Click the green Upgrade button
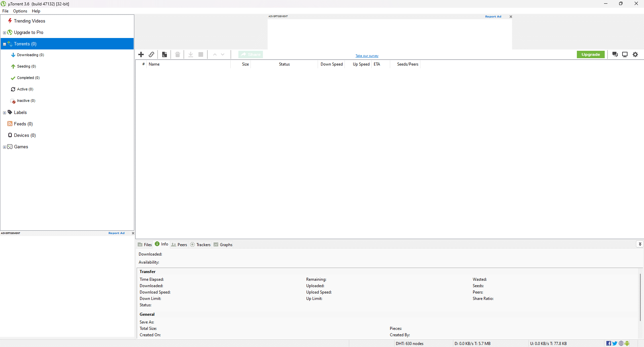This screenshot has width=644, height=347. tap(591, 54)
